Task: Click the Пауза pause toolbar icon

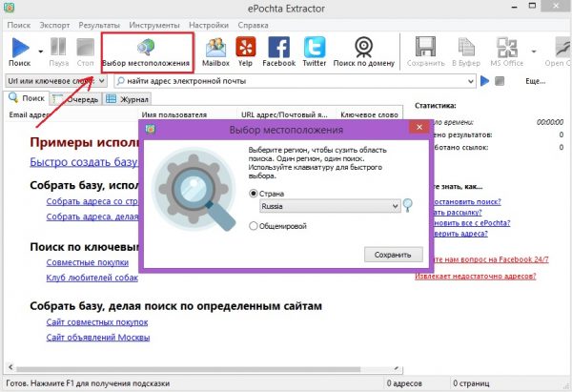Action: click(58, 52)
